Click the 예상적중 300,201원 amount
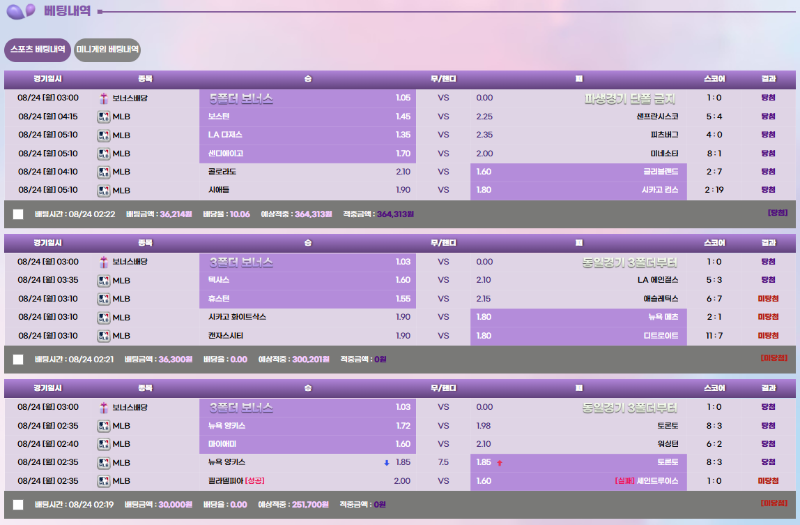Screen dimensions: 800x525 (311, 360)
